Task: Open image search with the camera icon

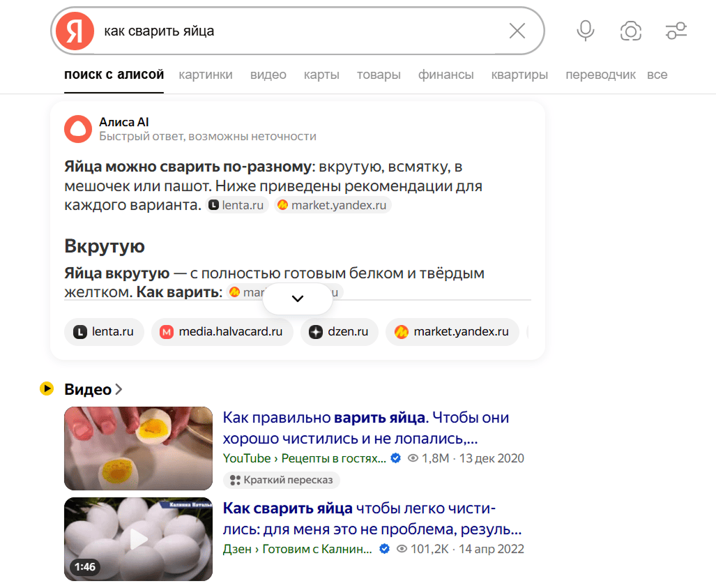Action: (630, 31)
